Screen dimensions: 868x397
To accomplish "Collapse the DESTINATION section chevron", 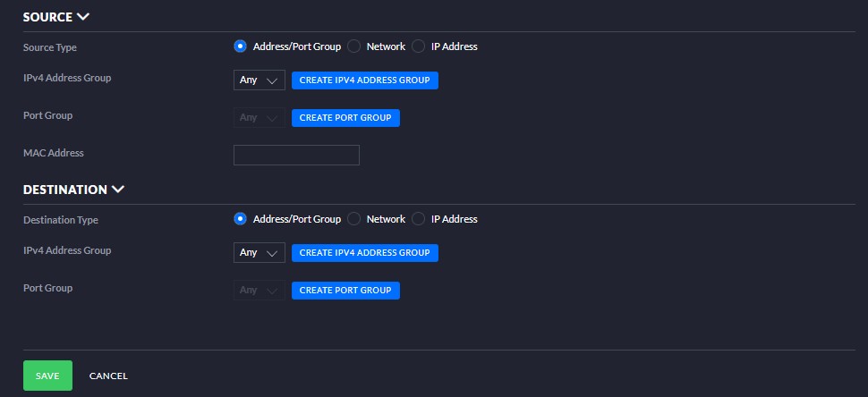I will pos(118,190).
